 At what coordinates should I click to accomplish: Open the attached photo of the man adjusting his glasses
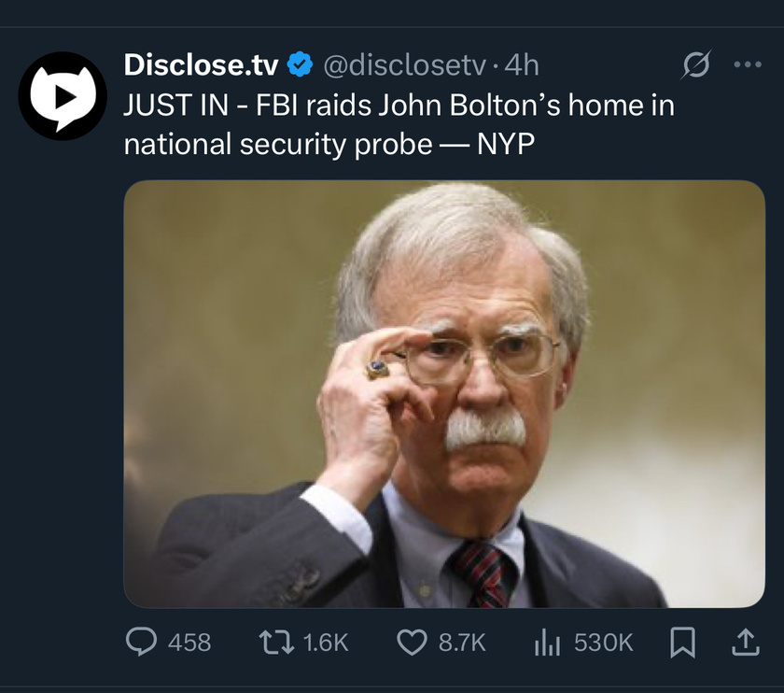pos(444,394)
